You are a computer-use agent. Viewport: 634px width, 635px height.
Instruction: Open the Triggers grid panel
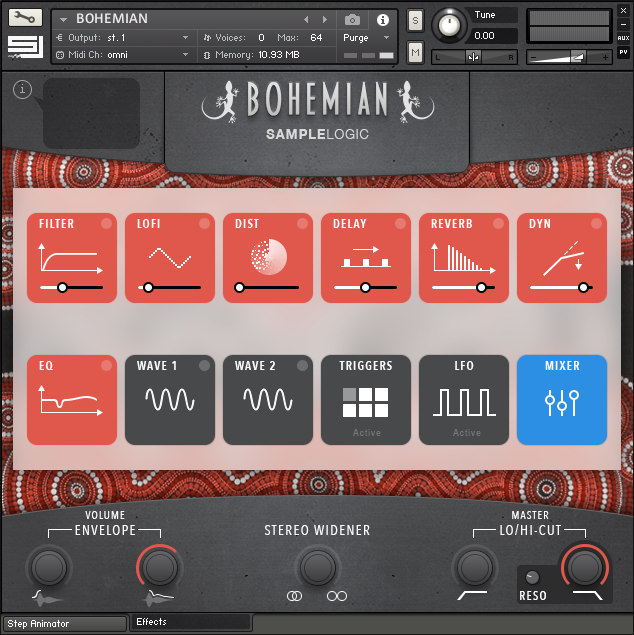366,400
